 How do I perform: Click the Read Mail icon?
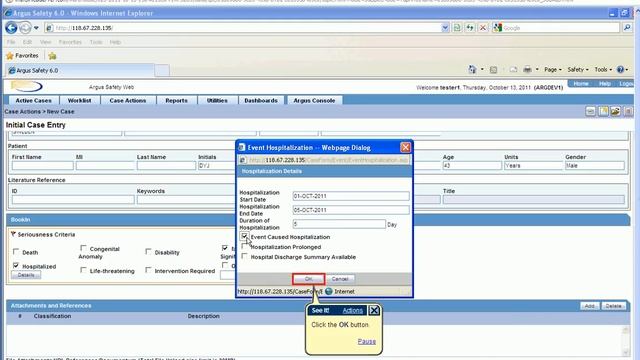point(513,70)
